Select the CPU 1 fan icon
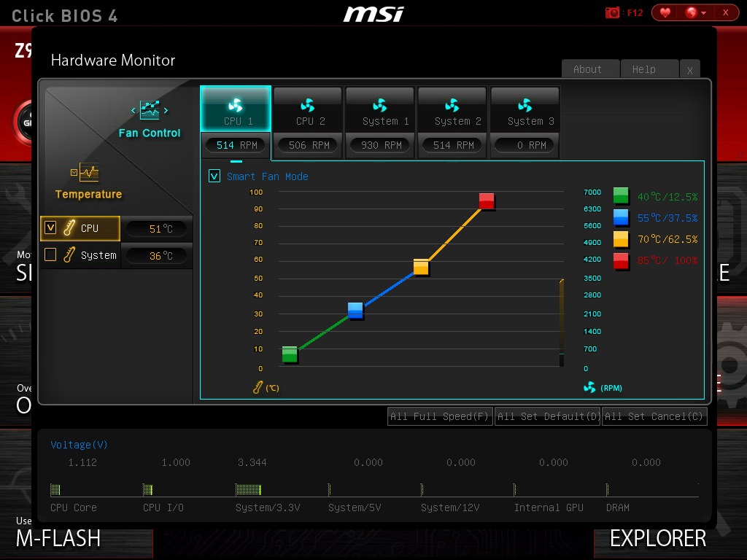 pos(235,106)
